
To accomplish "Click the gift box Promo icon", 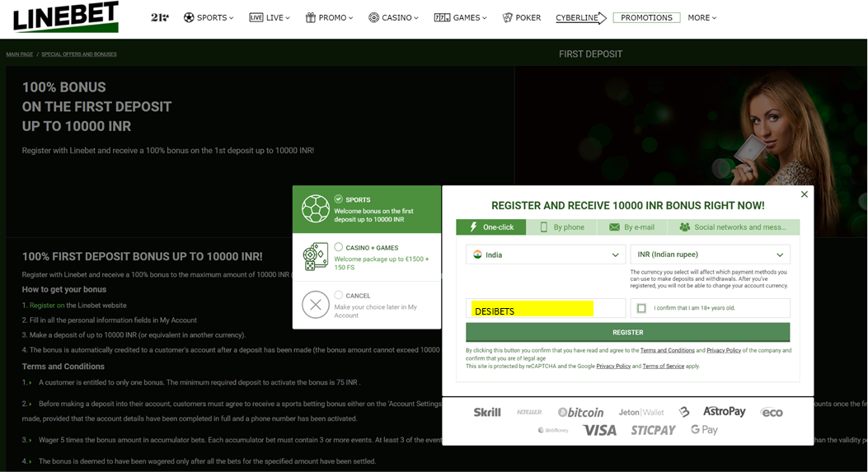I will tap(311, 17).
